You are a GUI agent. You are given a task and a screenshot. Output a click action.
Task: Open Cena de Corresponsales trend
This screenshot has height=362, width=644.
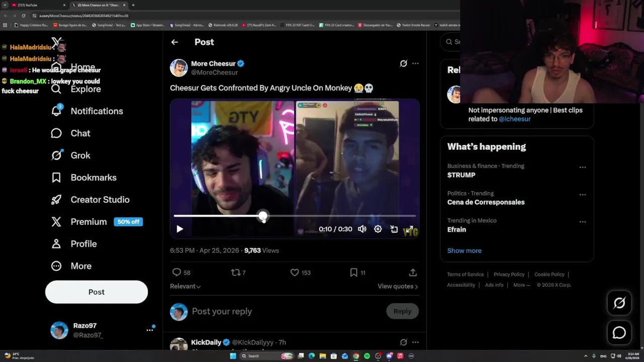tap(486, 202)
